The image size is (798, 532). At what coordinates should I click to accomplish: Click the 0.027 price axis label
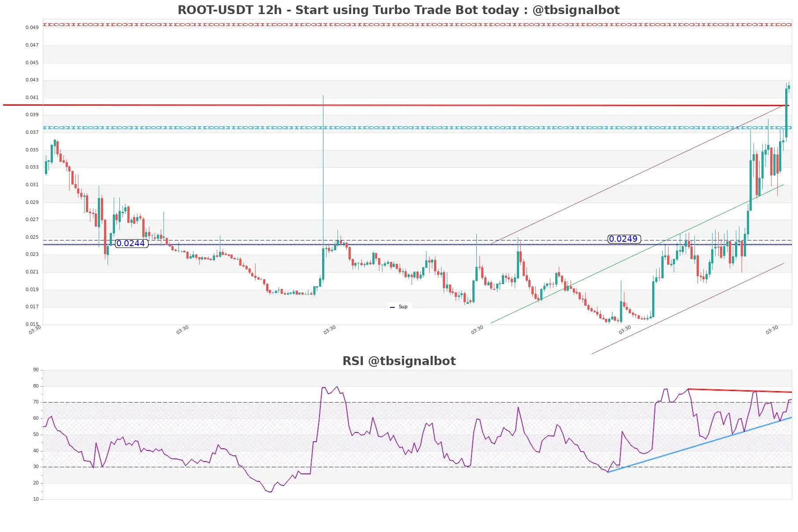[x=32, y=219]
